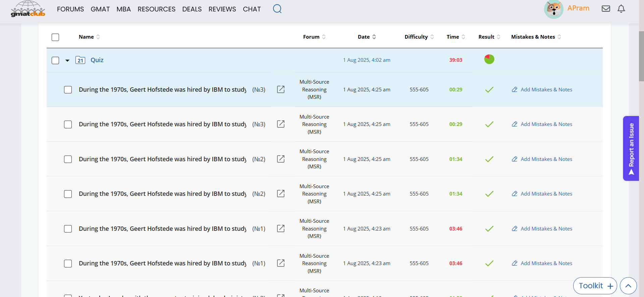
Task: Click the GMAT Club logo
Action: (x=28, y=9)
